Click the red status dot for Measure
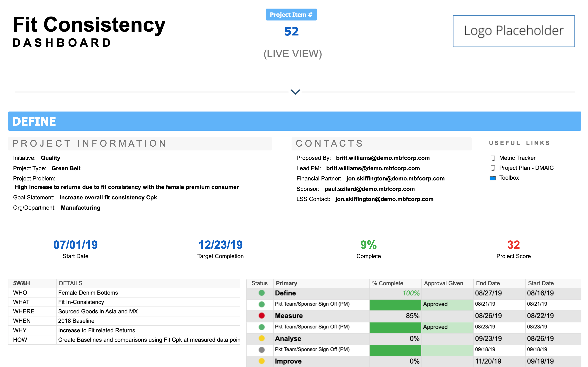This screenshot has height=367, width=588. 262,316
